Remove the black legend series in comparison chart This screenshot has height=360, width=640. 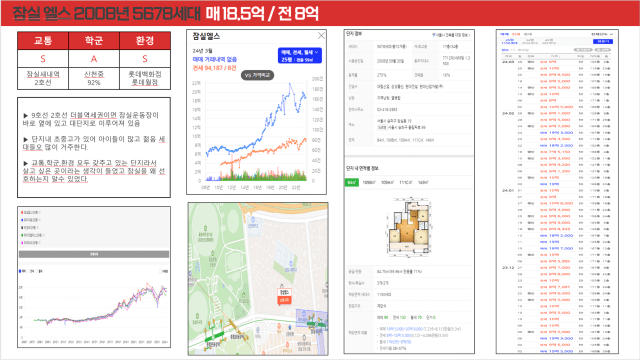click(38, 227)
